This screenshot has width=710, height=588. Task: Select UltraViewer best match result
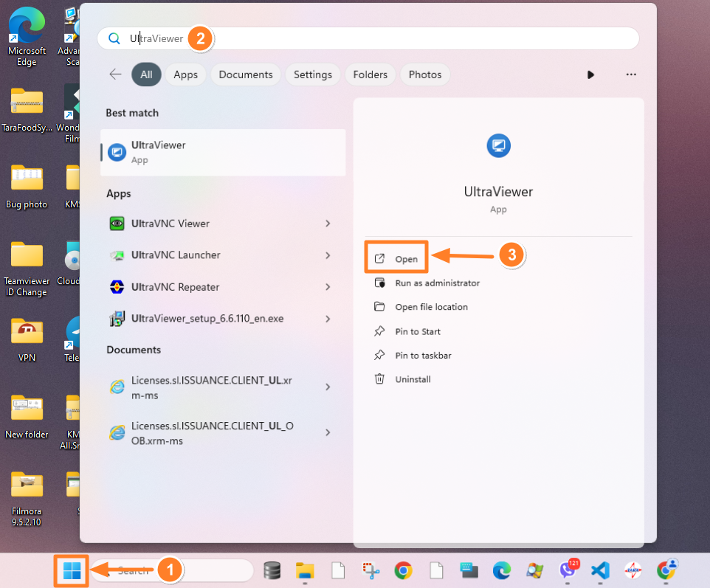[x=223, y=152]
